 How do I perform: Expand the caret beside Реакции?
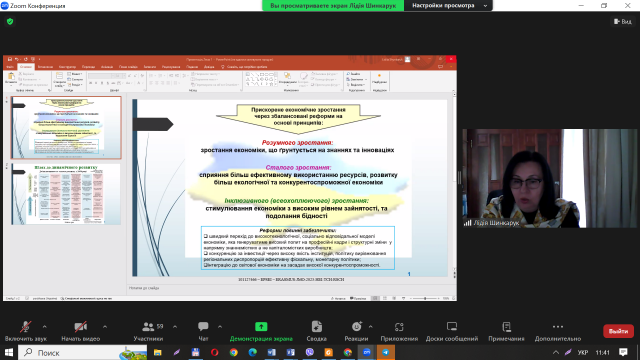(371, 327)
